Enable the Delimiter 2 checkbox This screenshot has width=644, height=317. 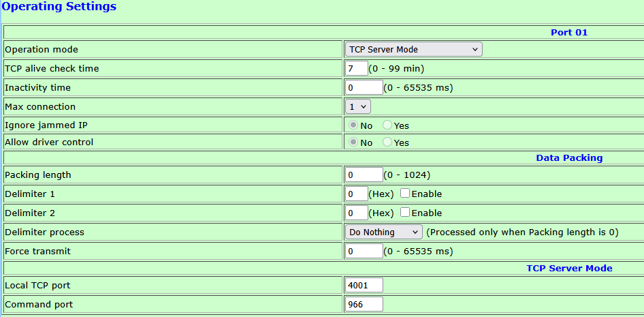(x=405, y=213)
